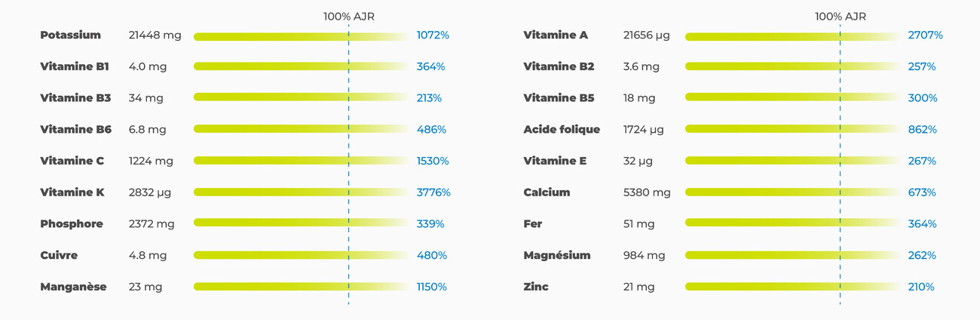Click the 100% AJR label above Vitamine A
Screen dimensions: 980x320
click(x=841, y=16)
